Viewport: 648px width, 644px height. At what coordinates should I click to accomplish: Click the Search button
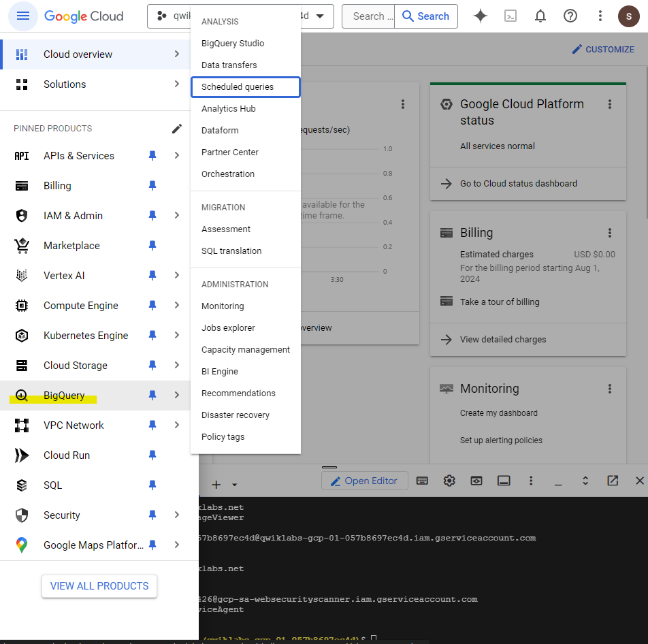coord(426,16)
